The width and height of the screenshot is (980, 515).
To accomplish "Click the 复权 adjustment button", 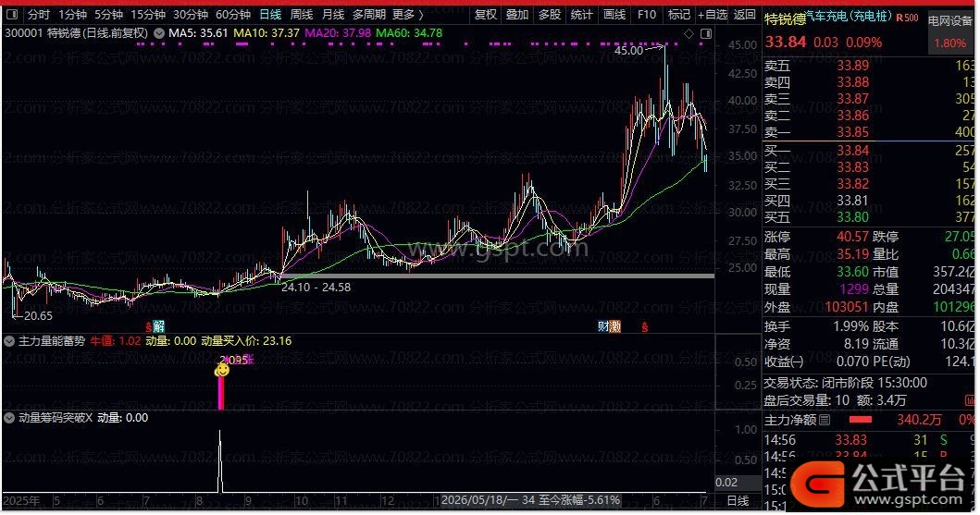I will tap(486, 15).
